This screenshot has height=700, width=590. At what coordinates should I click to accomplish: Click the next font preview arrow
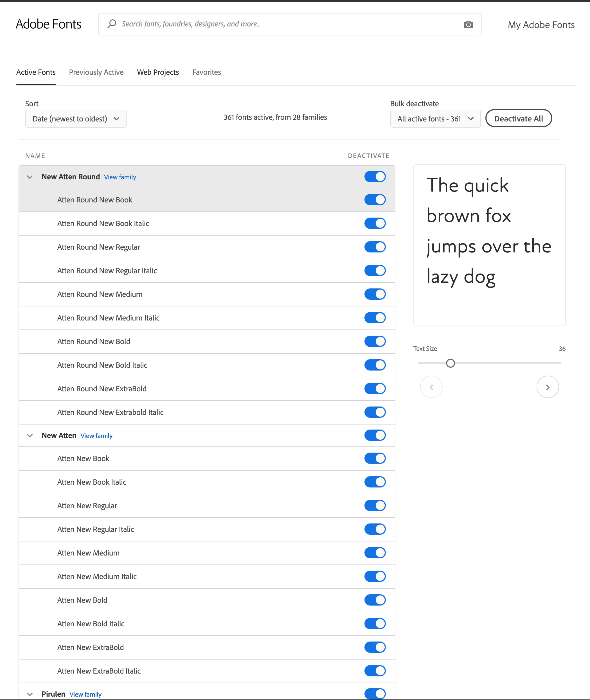pyautogui.click(x=547, y=387)
